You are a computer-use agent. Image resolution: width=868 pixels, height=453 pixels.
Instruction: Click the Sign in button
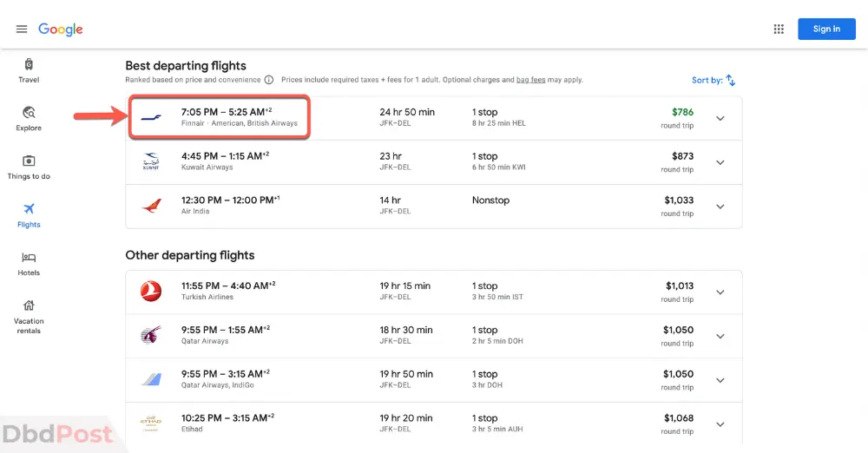826,29
